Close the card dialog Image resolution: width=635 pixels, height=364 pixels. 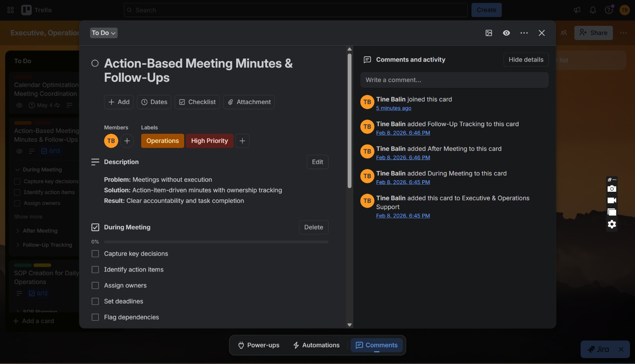[x=542, y=33]
